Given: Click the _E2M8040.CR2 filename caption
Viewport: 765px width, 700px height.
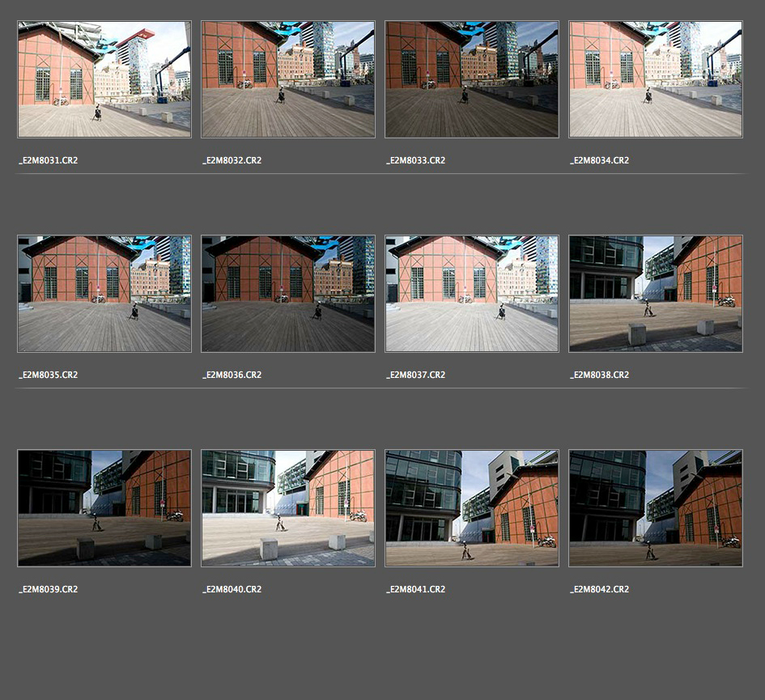Looking at the screenshot, I should [232, 589].
